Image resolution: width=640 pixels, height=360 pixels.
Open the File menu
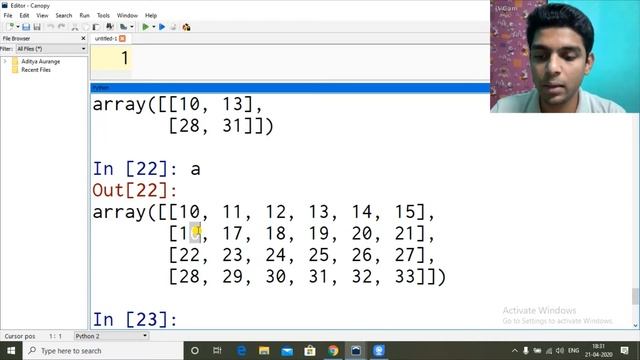pos(8,16)
